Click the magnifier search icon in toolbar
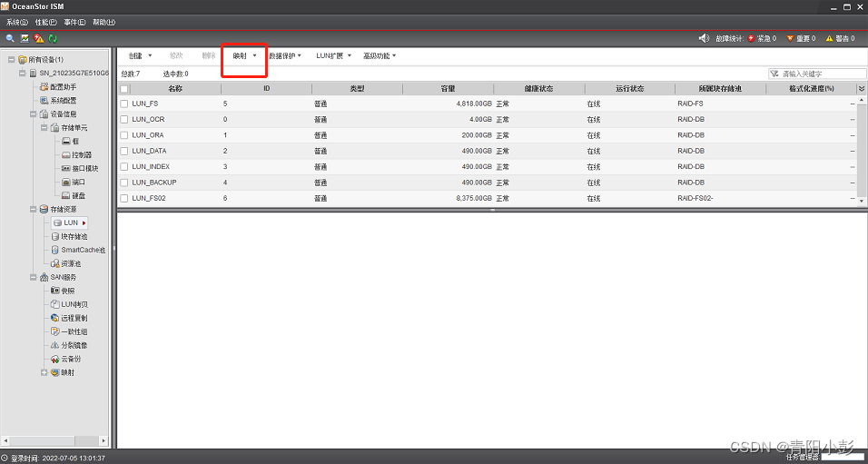This screenshot has height=464, width=868. [x=10, y=38]
